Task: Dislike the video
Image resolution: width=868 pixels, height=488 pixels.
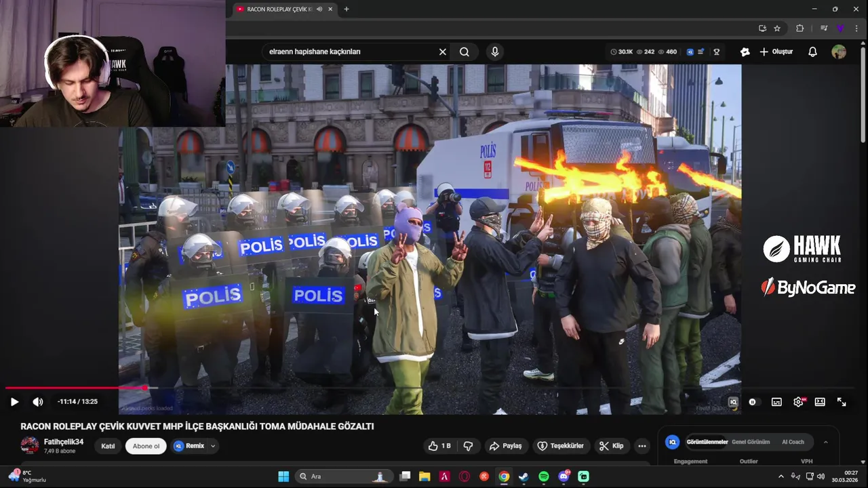Action: pos(468,446)
